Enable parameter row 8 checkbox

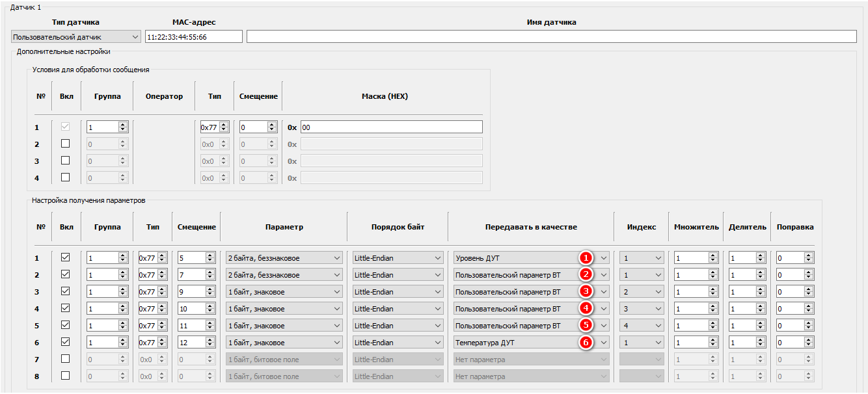65,376
